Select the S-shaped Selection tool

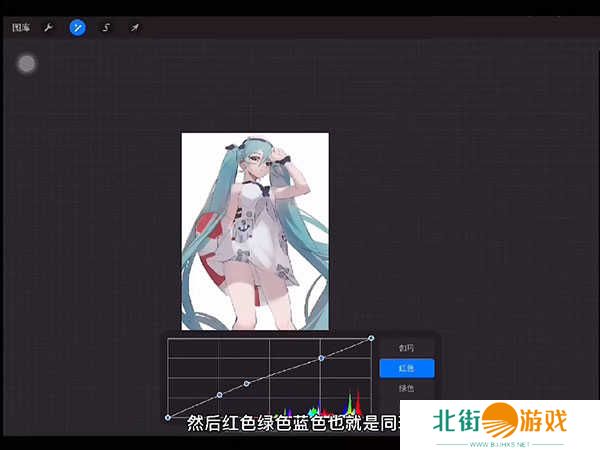pyautogui.click(x=106, y=28)
